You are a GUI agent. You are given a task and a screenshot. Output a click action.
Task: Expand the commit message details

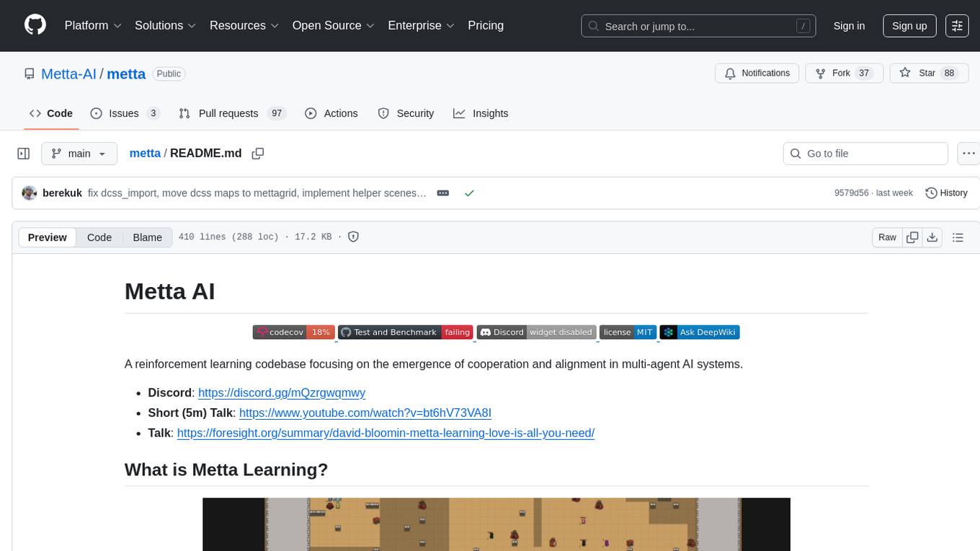(x=443, y=193)
